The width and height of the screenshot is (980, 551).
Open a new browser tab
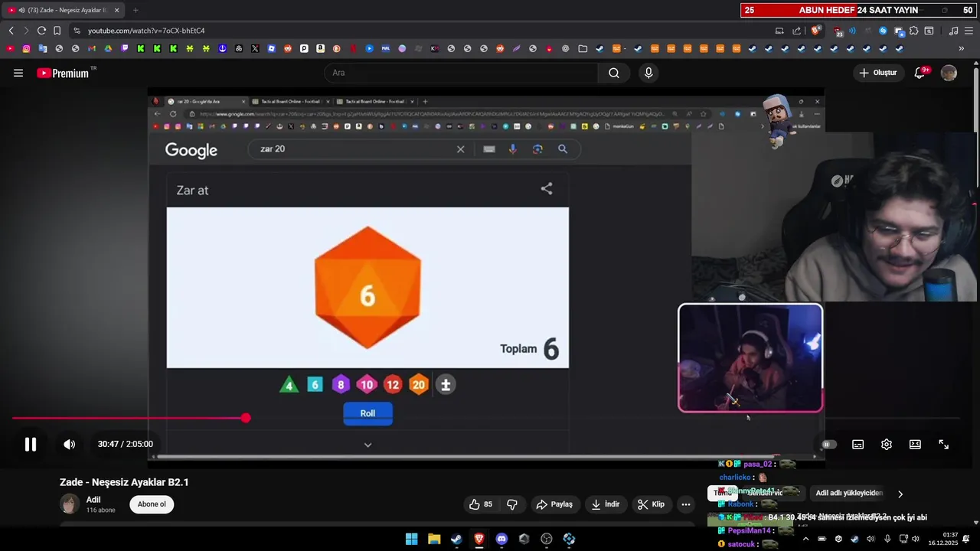coord(136,10)
